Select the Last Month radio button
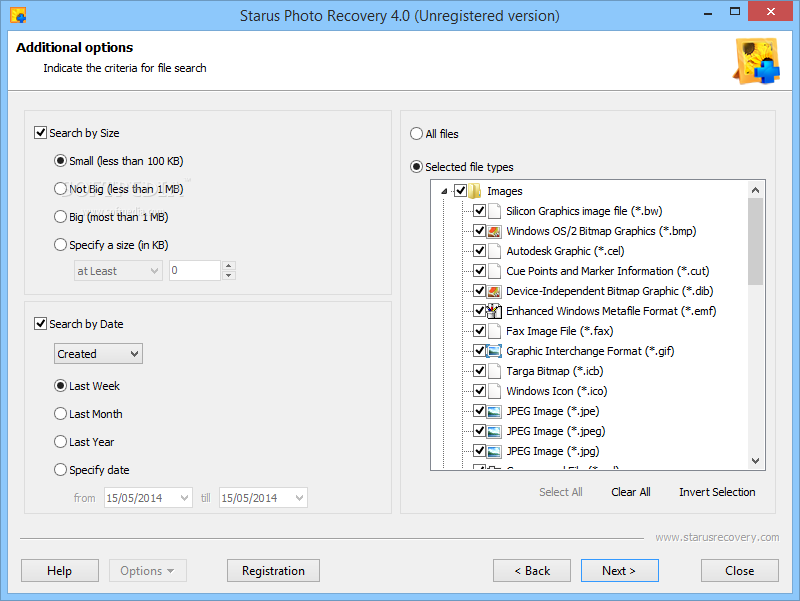The width and height of the screenshot is (800, 601). point(60,414)
